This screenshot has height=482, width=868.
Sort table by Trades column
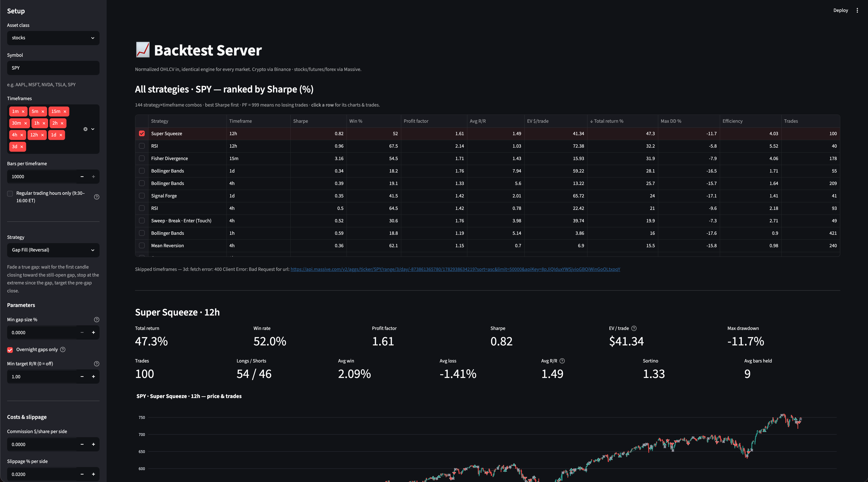tap(810, 121)
